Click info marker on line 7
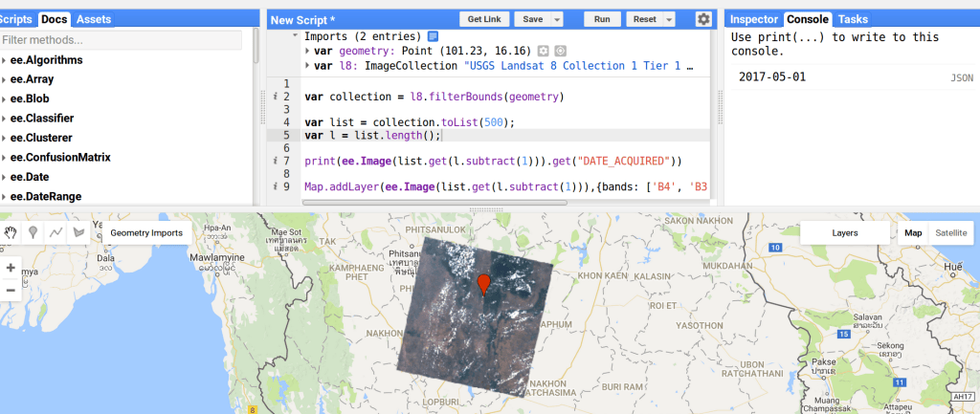Image resolution: width=980 pixels, height=414 pixels. pos(276,161)
